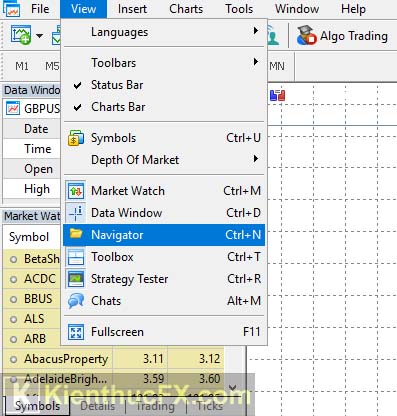
Task: Open the Charts menu
Action: click(186, 9)
